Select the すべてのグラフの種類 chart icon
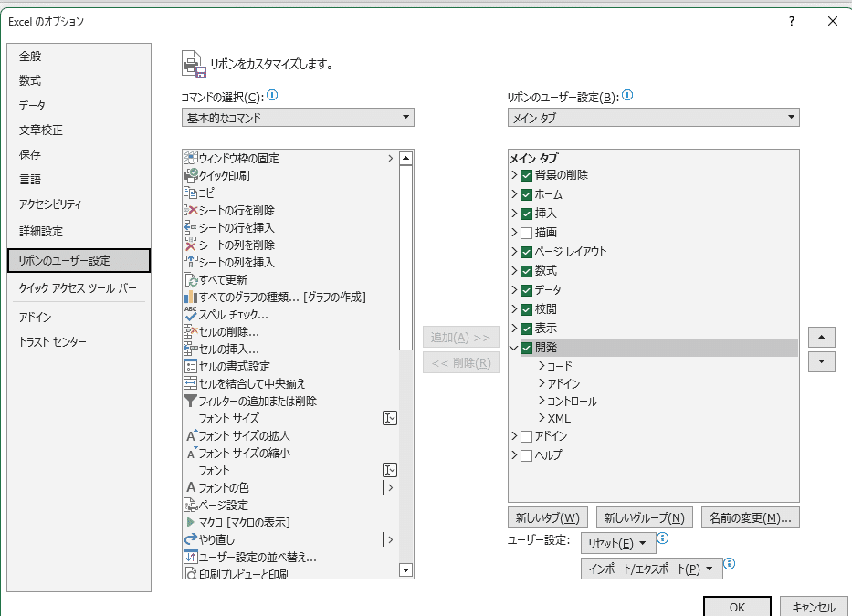The height and width of the screenshot is (616, 852). 190,298
